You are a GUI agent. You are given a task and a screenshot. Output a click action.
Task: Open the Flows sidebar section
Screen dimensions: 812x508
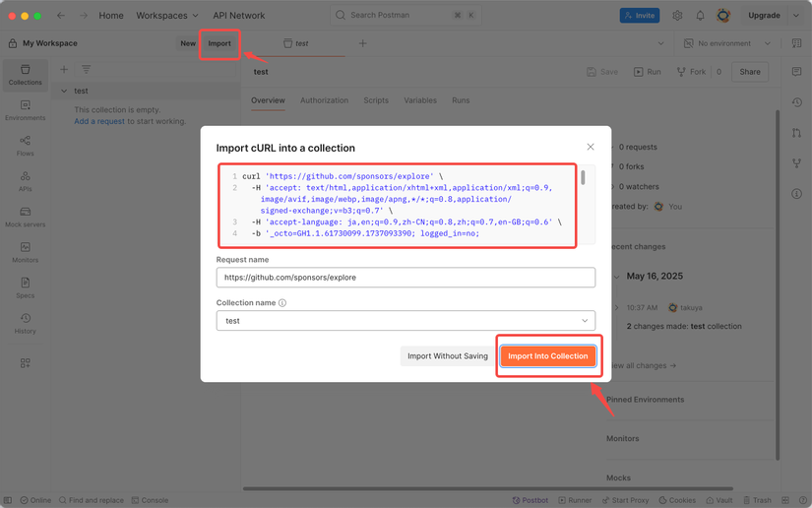[x=25, y=146]
